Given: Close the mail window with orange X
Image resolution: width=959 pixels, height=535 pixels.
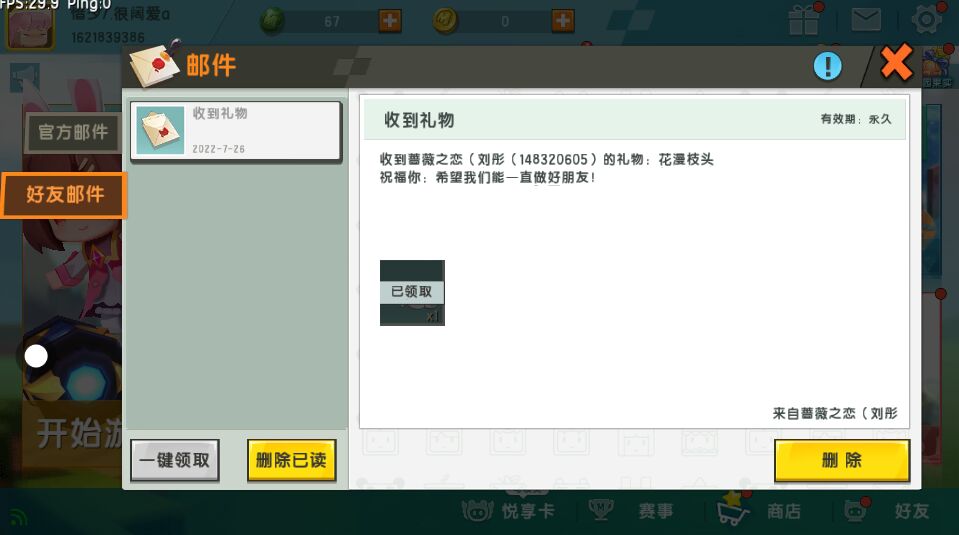Looking at the screenshot, I should (896, 64).
